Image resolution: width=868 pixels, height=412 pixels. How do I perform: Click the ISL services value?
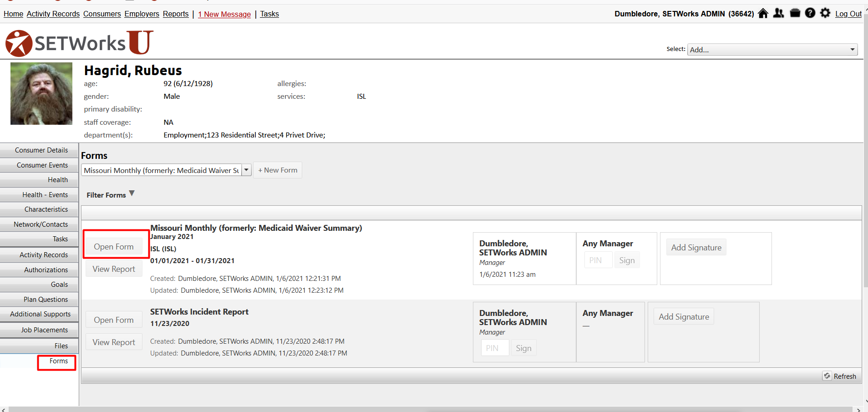click(361, 97)
